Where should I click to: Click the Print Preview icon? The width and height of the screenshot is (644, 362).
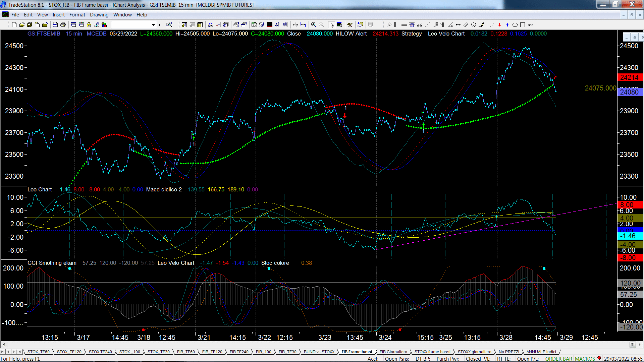[55, 25]
